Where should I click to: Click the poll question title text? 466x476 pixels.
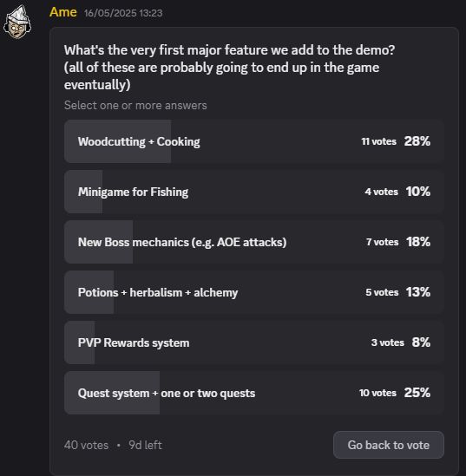coord(229,68)
